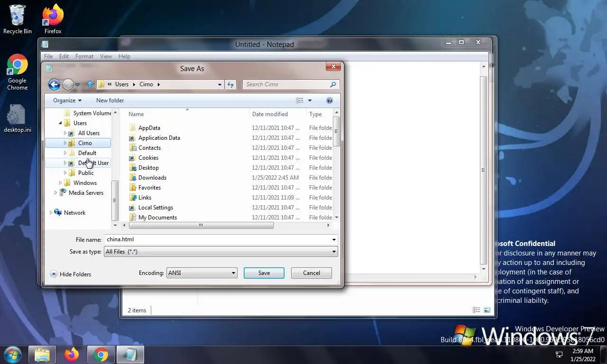Click the Cancel button
This screenshot has width=607, height=364.
[x=312, y=273]
